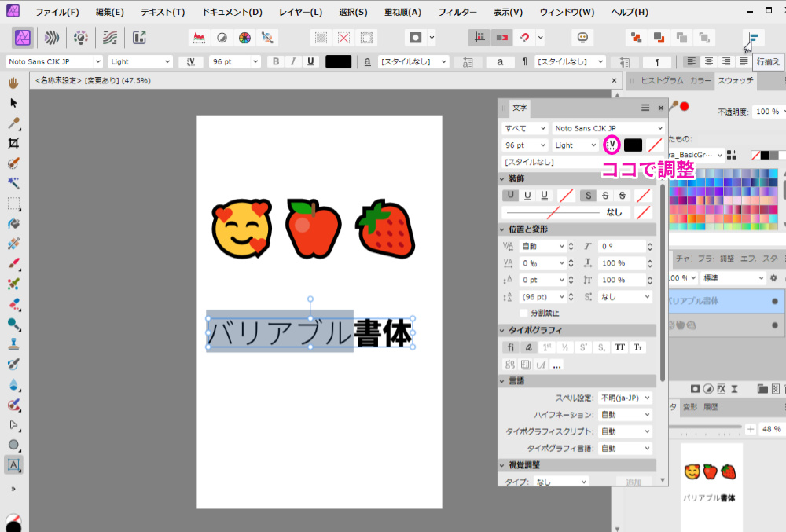
Task: Select the Crop tool in the left toolbar
Action: click(13, 143)
